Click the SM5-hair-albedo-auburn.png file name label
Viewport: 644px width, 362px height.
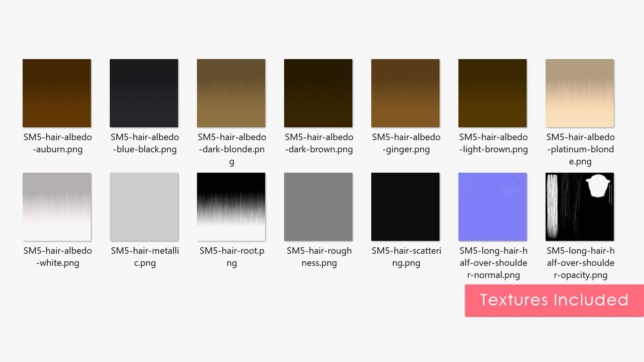coord(58,143)
